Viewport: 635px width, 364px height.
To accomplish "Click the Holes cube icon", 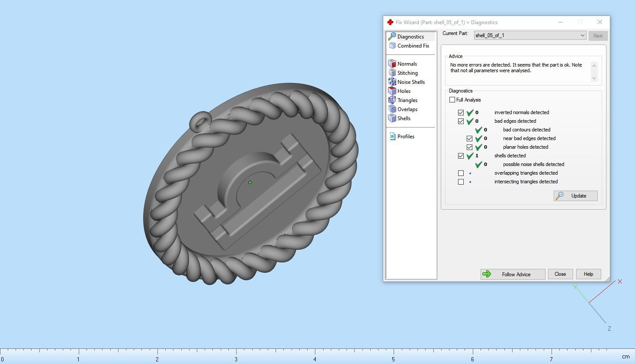I will click(392, 91).
